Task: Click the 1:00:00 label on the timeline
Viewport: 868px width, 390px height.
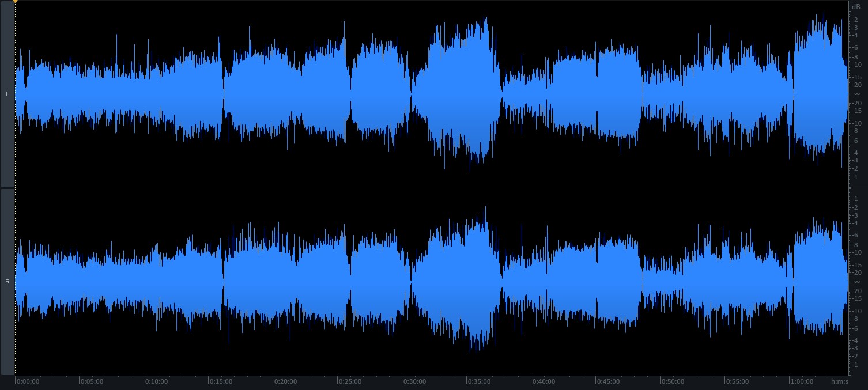Action: click(x=802, y=381)
